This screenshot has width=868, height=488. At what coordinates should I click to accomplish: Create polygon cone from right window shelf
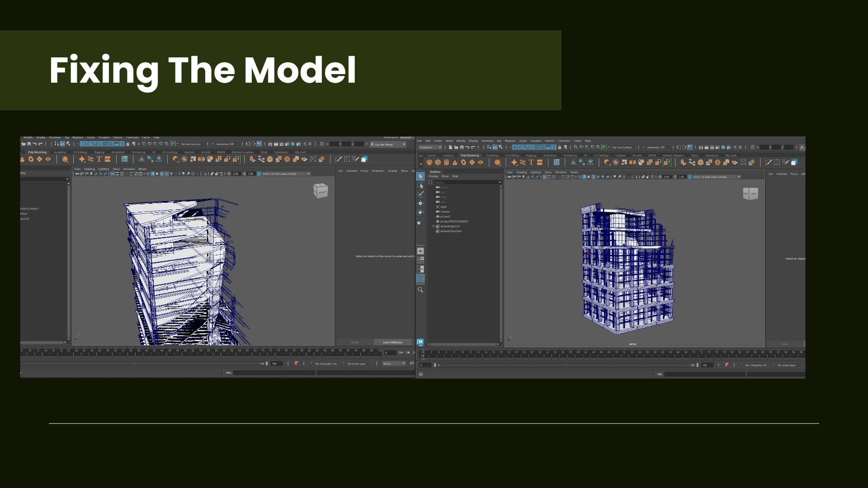click(x=455, y=162)
